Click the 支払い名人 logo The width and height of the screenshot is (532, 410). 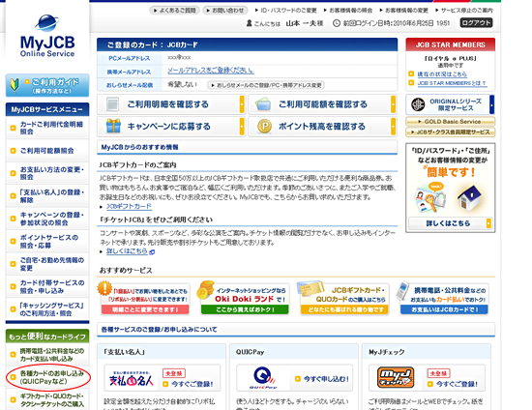coord(131,379)
